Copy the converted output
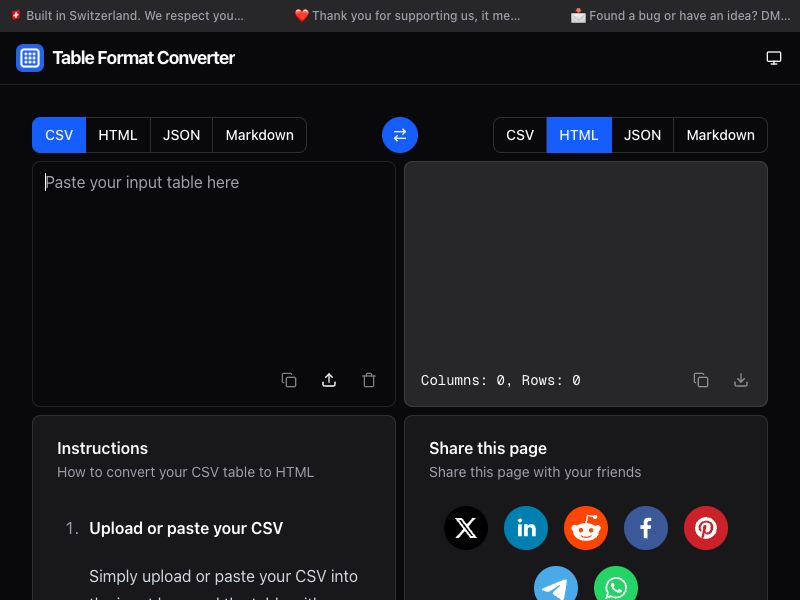 tap(701, 380)
